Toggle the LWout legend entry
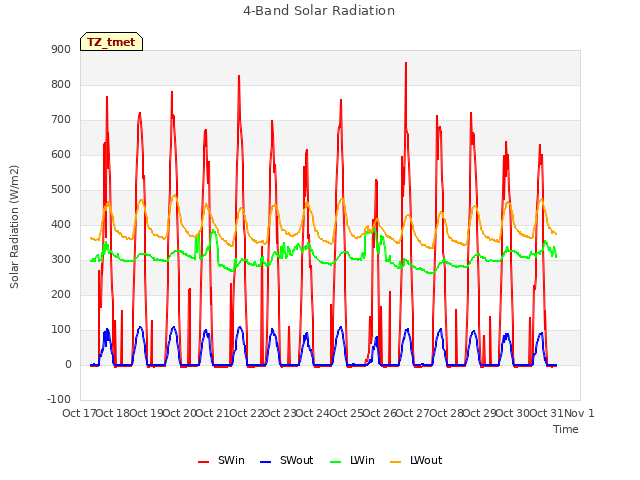The image size is (640, 480). (x=416, y=460)
